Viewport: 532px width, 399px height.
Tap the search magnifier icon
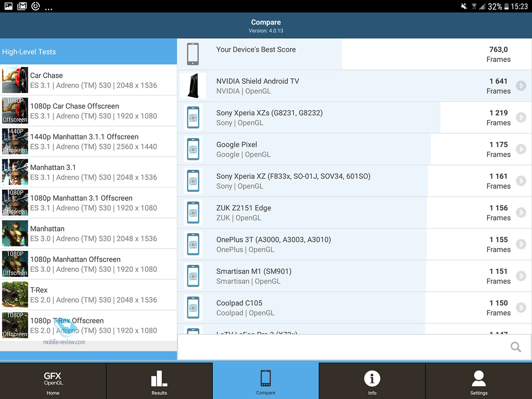coord(516,347)
